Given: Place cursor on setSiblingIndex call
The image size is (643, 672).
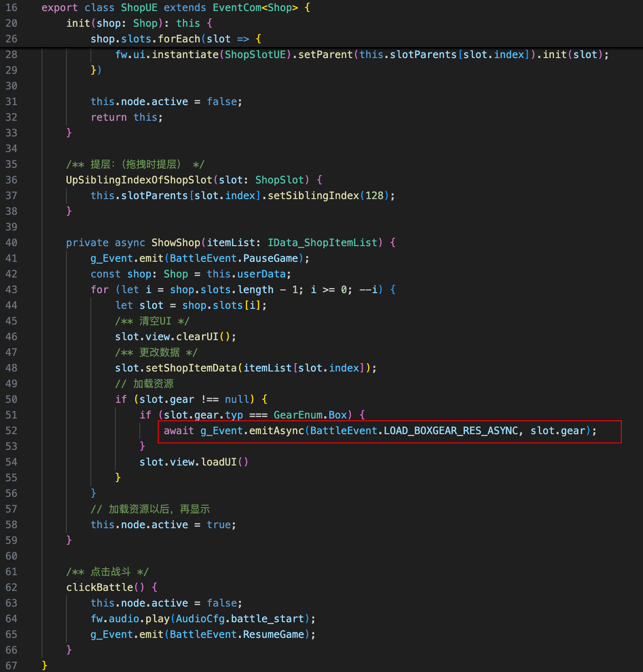Looking at the screenshot, I should tap(314, 195).
